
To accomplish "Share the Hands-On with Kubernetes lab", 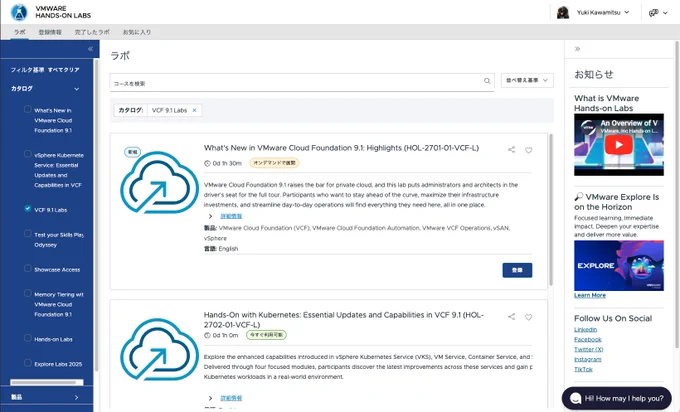I will (512, 317).
